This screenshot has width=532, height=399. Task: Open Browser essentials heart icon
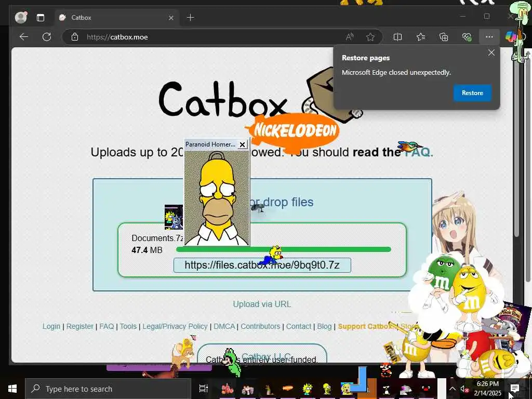(467, 37)
